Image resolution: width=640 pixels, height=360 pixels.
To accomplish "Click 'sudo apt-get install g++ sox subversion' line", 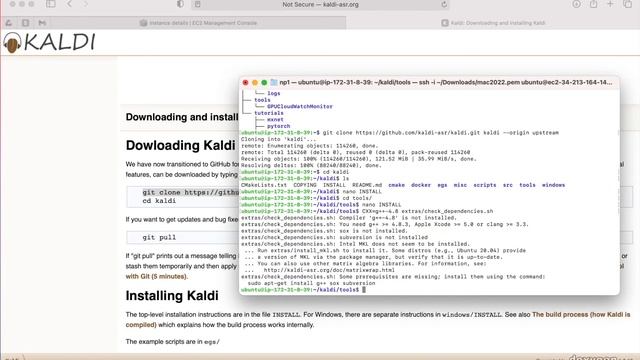I will pyautogui.click(x=311, y=283).
